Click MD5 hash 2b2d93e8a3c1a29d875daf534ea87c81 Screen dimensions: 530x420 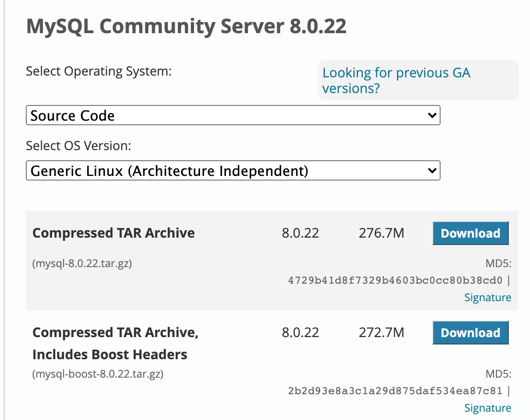click(x=395, y=391)
